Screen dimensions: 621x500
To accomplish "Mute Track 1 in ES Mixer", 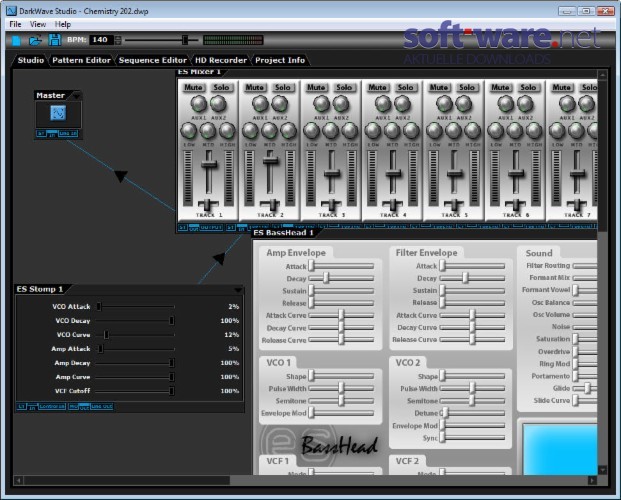I will 194,87.
